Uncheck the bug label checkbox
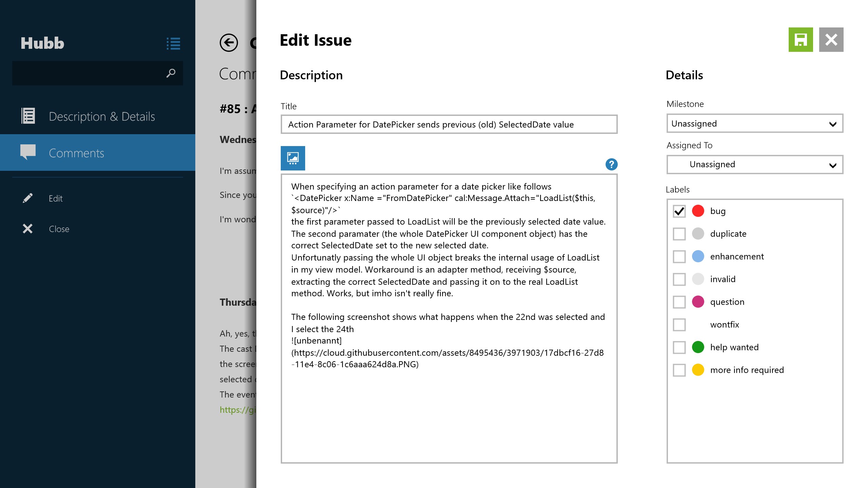The height and width of the screenshot is (488, 868). [679, 211]
